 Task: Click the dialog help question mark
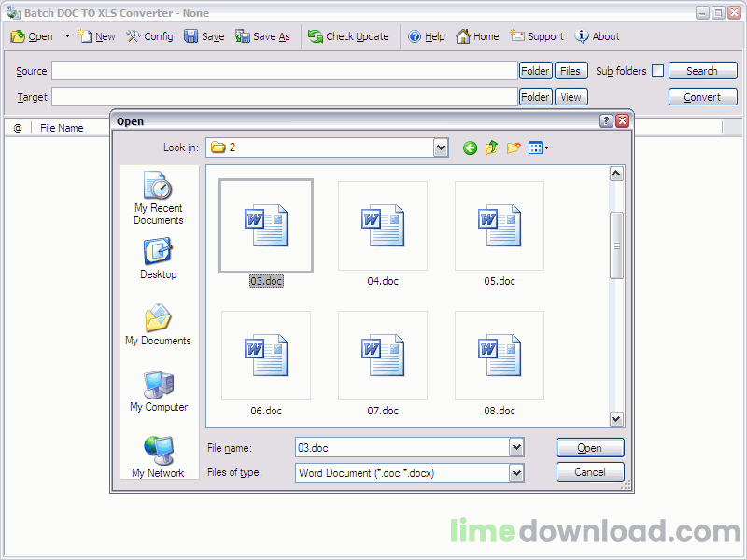click(606, 121)
